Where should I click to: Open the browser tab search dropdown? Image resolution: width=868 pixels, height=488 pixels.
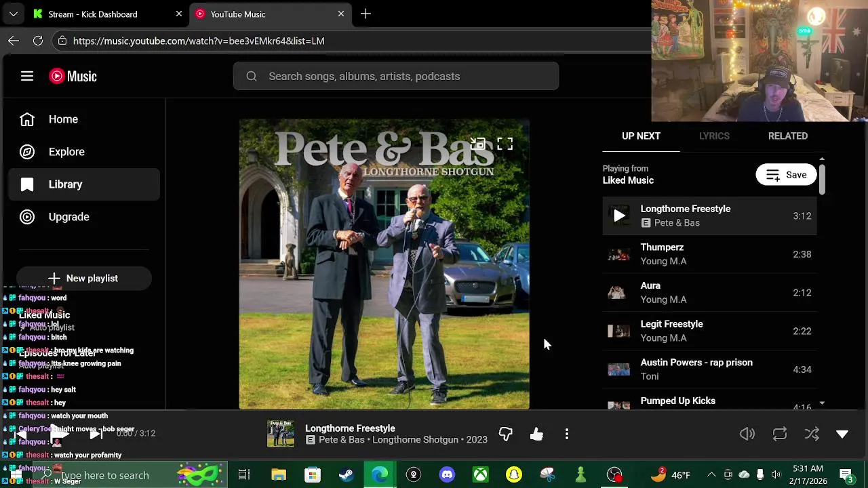pyautogui.click(x=13, y=14)
